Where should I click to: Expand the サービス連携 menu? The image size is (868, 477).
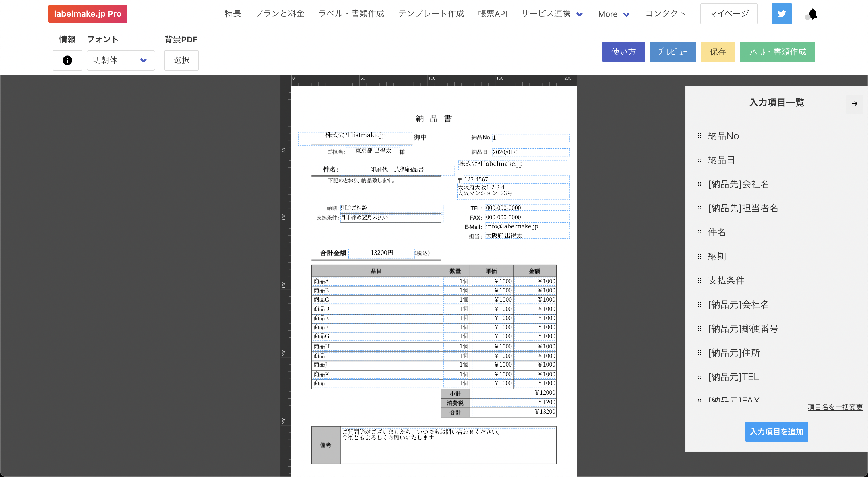tap(552, 14)
